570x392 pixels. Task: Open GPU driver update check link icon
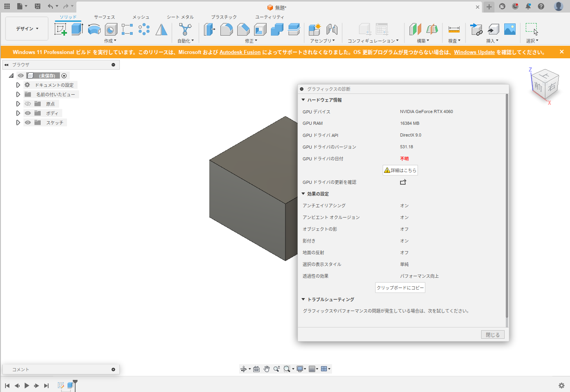point(403,182)
